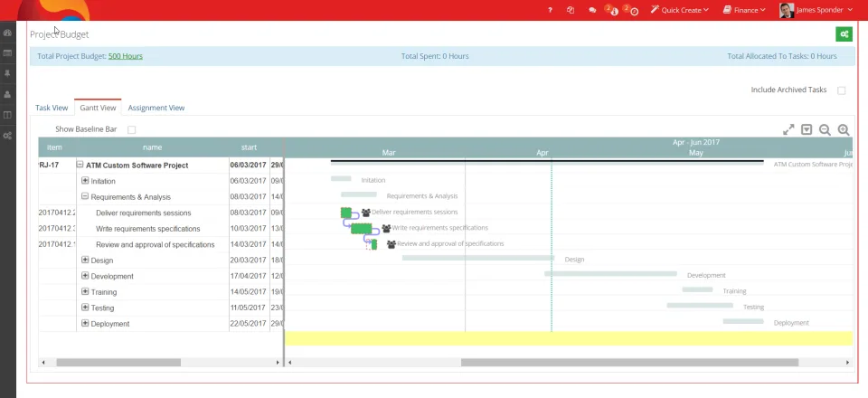868x398 pixels.
Task: Click the filter dropdown box icon above Gantt
Action: pos(807,129)
